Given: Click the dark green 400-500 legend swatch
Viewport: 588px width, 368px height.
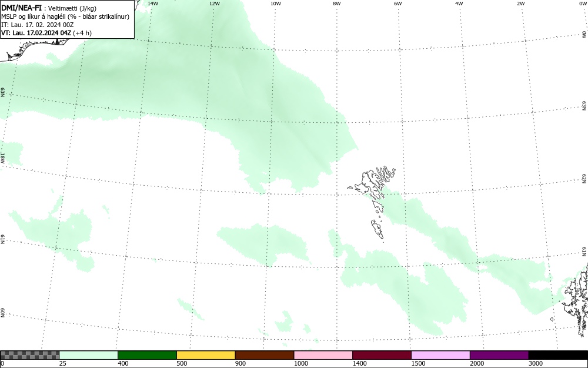Looking at the screenshot, I should (x=148, y=355).
